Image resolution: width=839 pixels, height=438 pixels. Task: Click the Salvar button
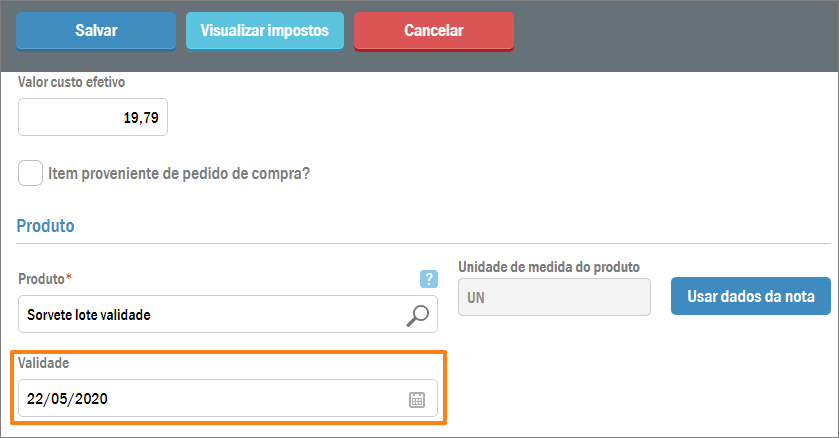pyautogui.click(x=96, y=31)
